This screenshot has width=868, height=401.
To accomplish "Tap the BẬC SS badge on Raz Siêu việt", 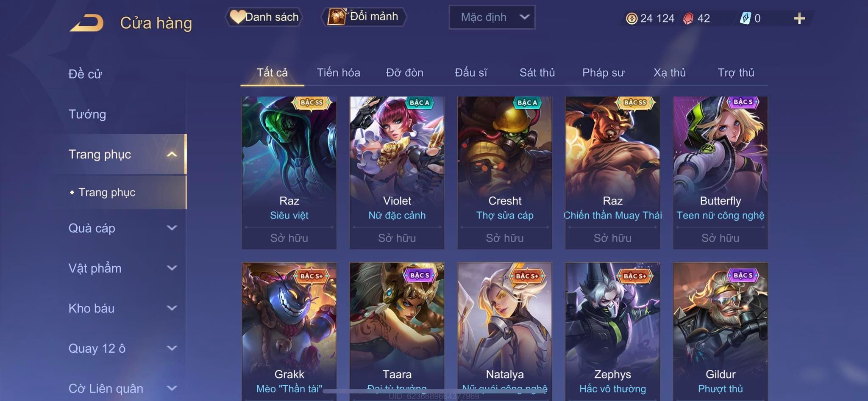I will point(312,102).
